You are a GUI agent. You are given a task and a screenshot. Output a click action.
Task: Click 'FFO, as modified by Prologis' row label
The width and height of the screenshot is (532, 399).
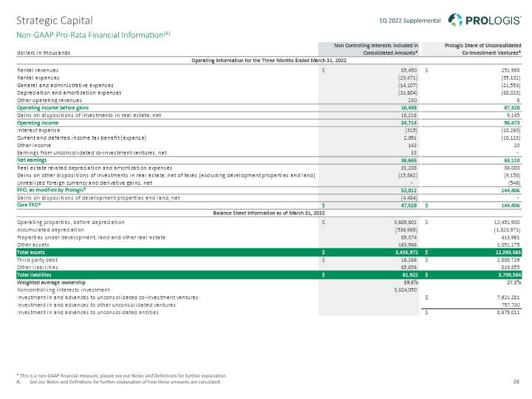51,190
